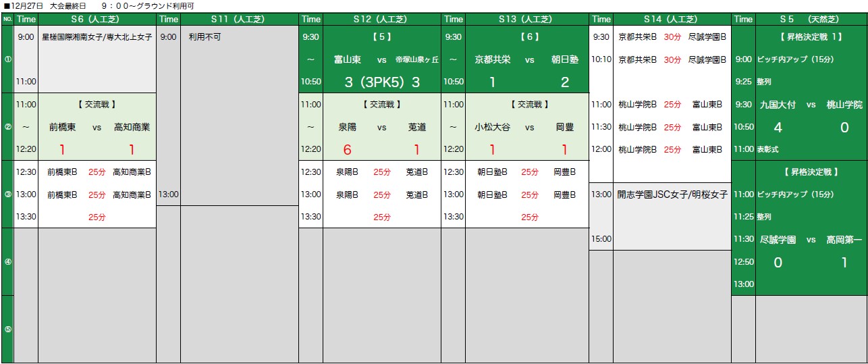Select the 利用不可 cell under S11
Screen dimensions: 868x364
click(205, 37)
